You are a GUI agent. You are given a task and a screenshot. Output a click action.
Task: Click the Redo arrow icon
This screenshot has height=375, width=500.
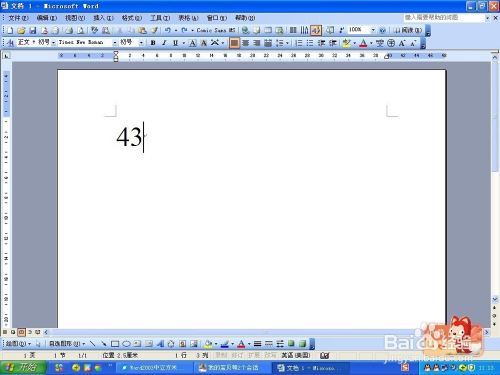click(x=184, y=31)
